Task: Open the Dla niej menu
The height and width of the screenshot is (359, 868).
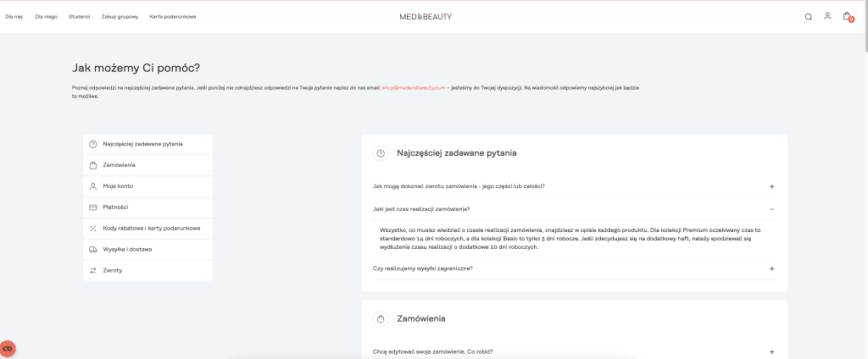Action: pyautogui.click(x=14, y=16)
